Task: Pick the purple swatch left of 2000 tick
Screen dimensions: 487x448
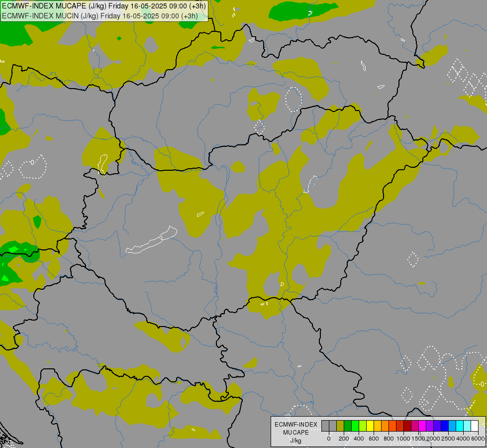Action: click(x=430, y=426)
